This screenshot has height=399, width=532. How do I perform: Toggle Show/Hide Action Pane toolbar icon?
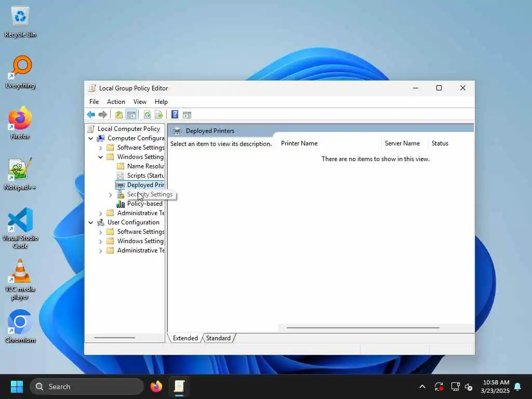coord(187,115)
